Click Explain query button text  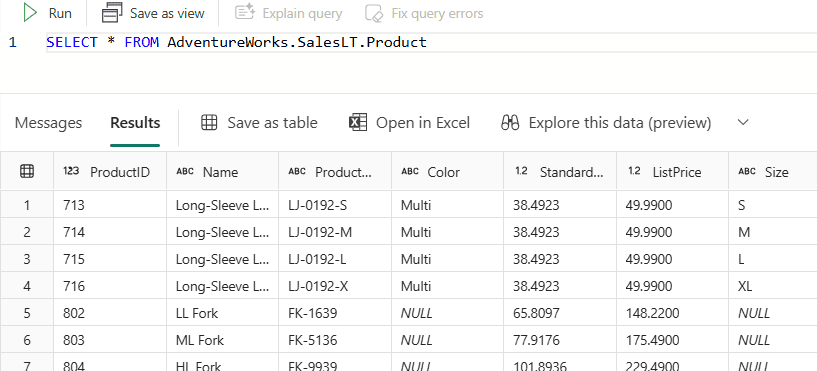tap(302, 14)
